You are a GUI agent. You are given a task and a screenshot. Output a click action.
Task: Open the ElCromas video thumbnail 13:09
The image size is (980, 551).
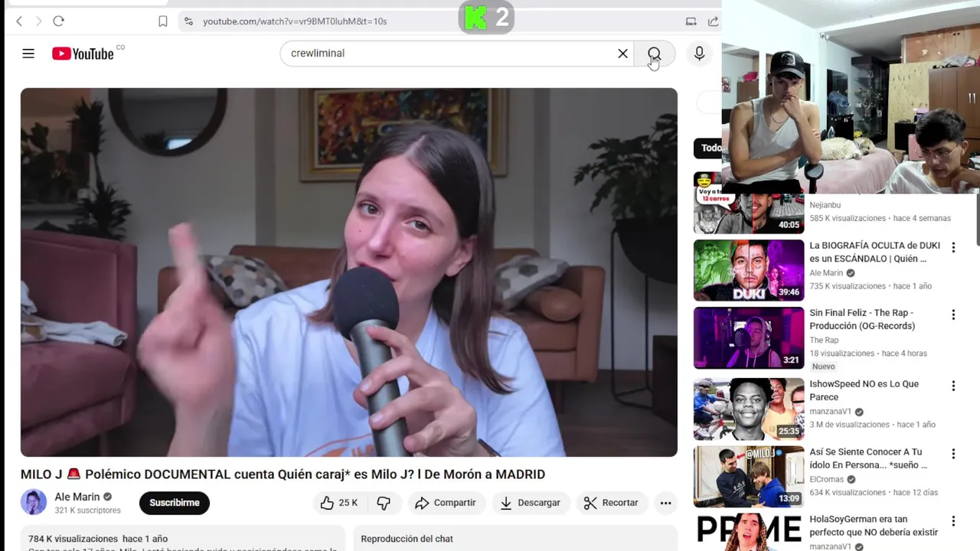pos(749,477)
